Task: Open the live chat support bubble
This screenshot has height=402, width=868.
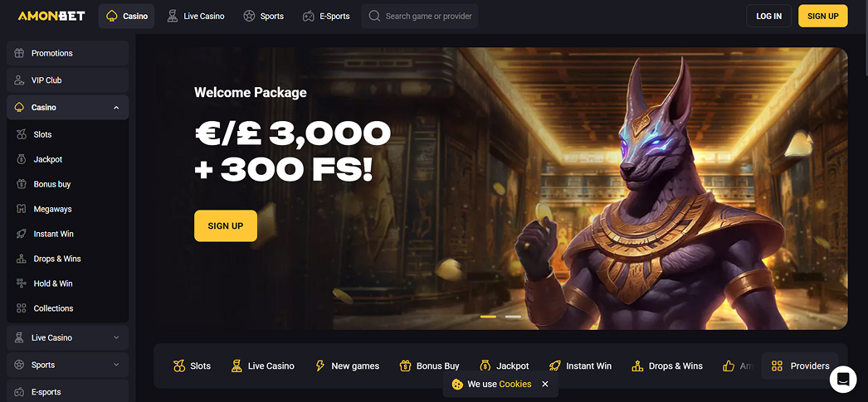Action: click(842, 380)
